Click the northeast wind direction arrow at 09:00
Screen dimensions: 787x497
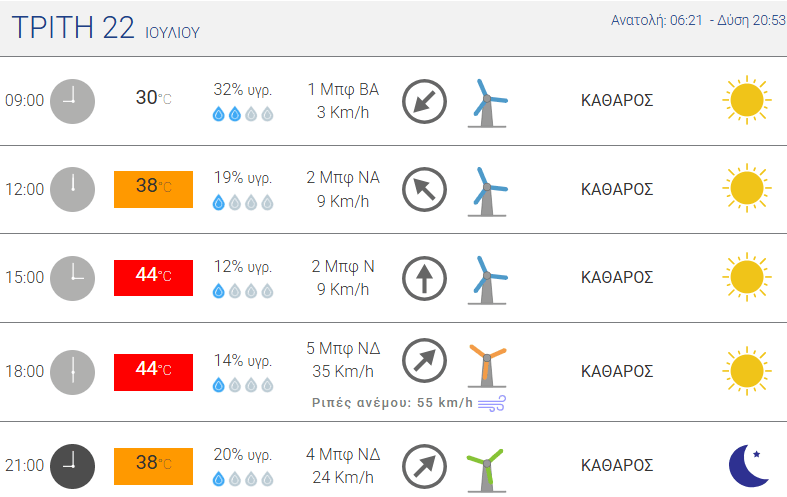pyautogui.click(x=424, y=101)
